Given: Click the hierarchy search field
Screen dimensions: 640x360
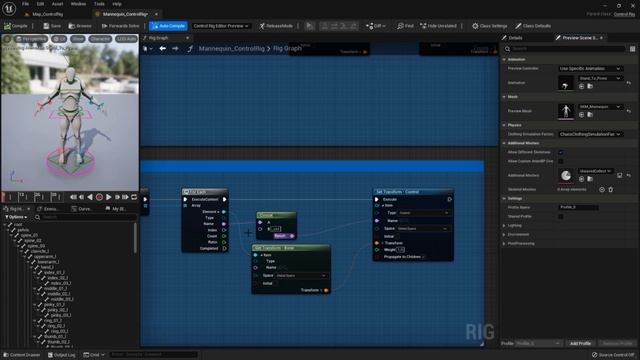Looking at the screenshot, I should click(86, 217).
